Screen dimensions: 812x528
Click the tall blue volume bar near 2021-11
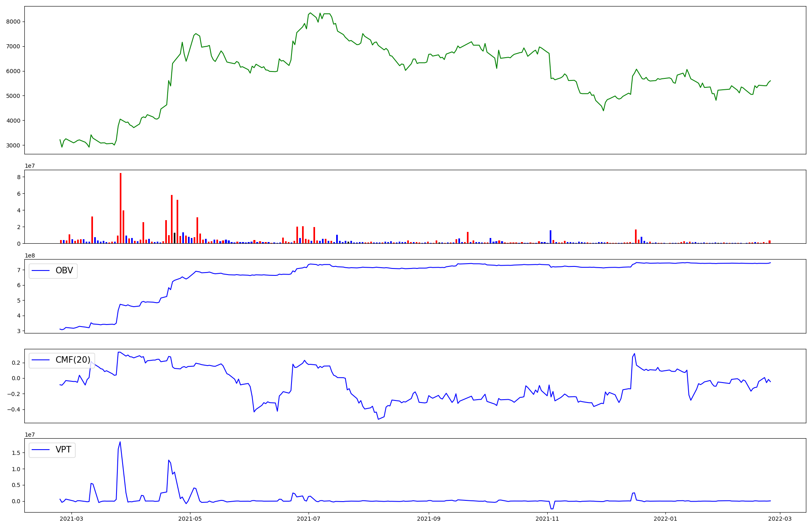pos(551,237)
